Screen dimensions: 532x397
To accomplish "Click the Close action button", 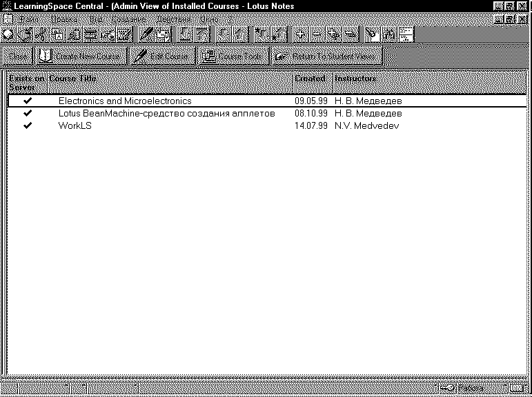I will (17, 57).
